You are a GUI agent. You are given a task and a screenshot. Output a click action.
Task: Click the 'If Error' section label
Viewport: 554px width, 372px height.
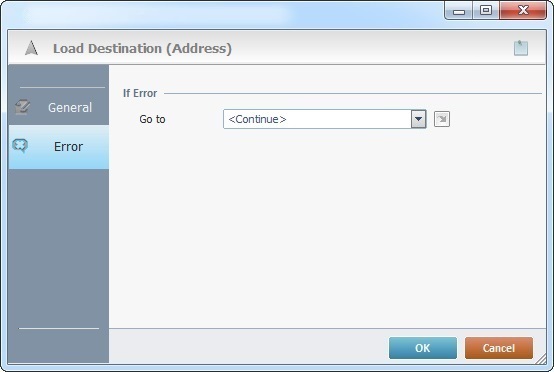coord(140,93)
